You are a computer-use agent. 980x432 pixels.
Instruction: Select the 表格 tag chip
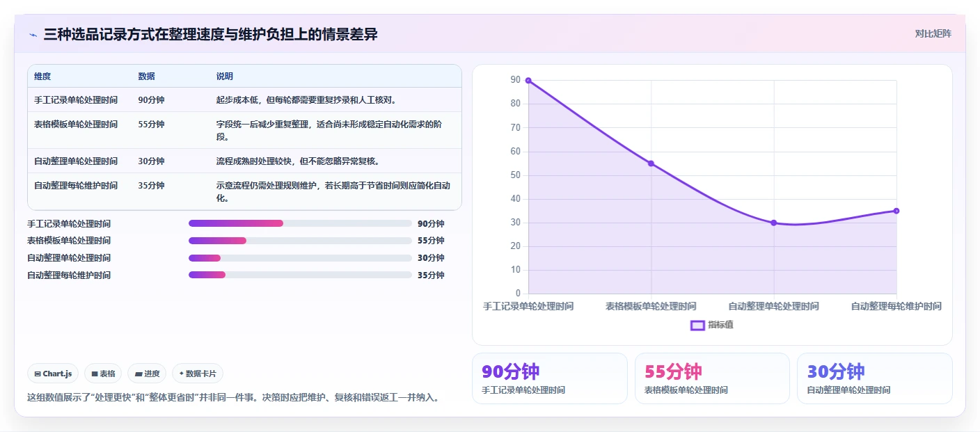[103, 374]
